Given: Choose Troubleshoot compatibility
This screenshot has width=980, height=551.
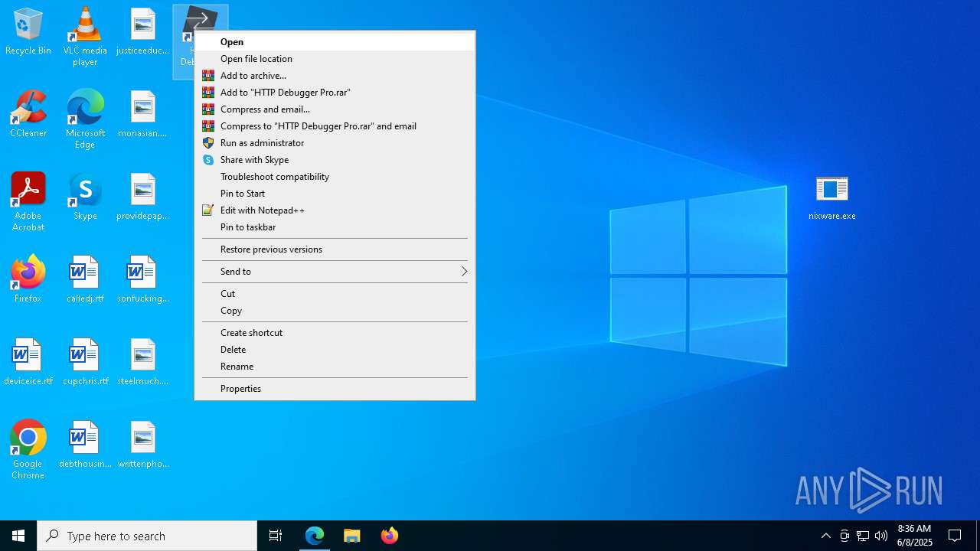Looking at the screenshot, I should tap(335, 177).
